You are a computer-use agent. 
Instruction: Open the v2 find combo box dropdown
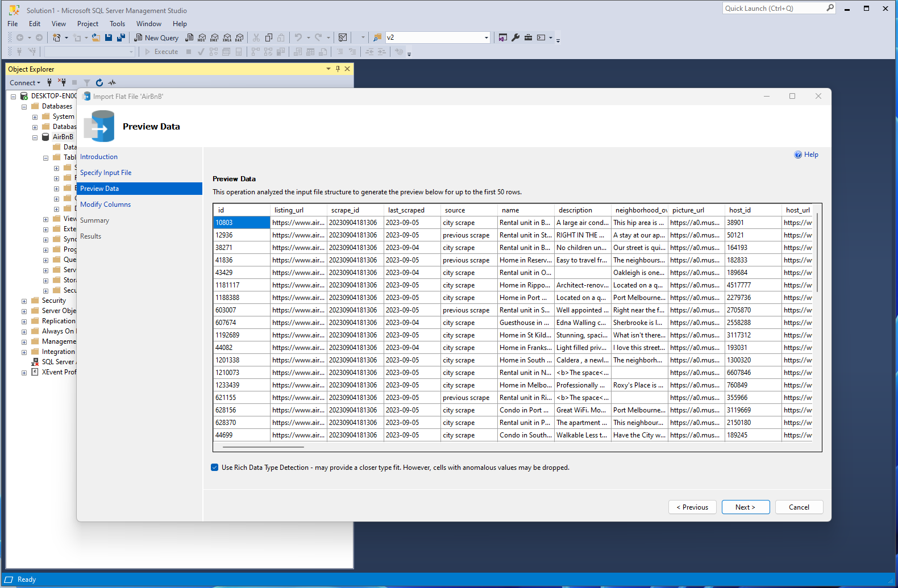click(486, 37)
